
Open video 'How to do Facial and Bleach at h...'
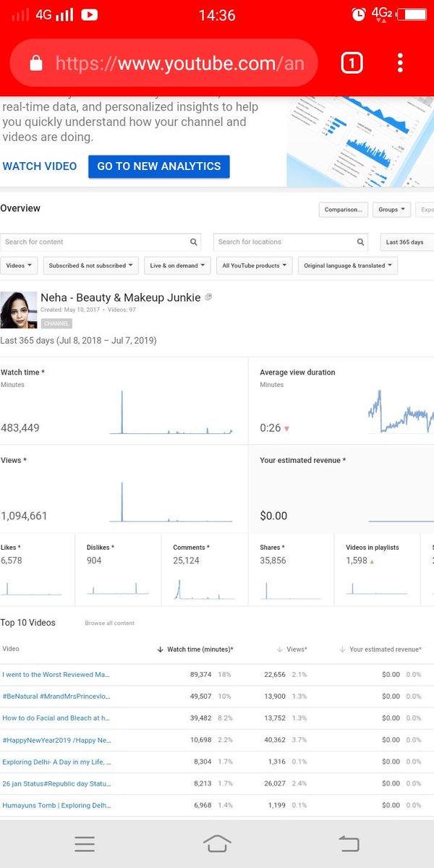click(x=56, y=718)
